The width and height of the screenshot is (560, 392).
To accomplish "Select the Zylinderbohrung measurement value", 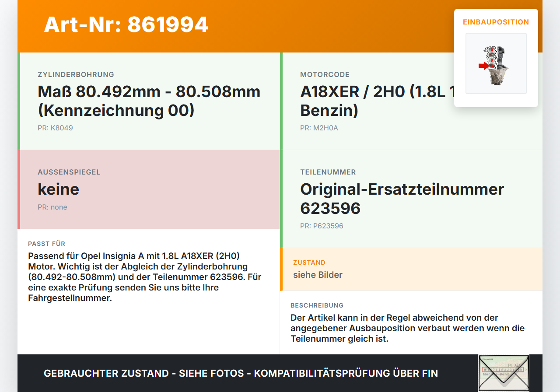I will tap(149, 101).
